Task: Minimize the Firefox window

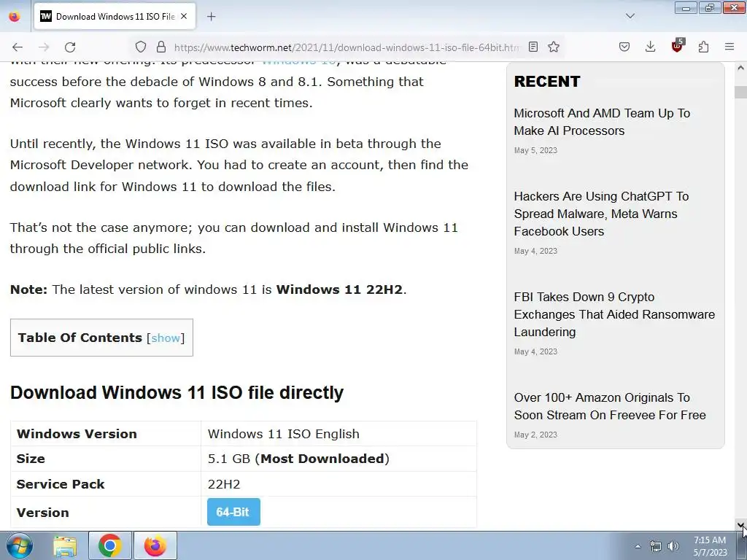Action: pos(686,7)
